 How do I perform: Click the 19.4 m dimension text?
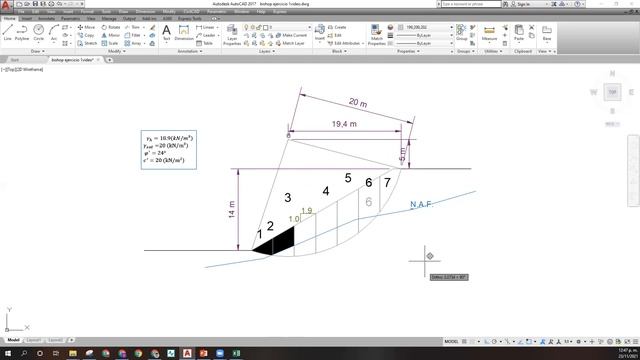pyautogui.click(x=344, y=124)
